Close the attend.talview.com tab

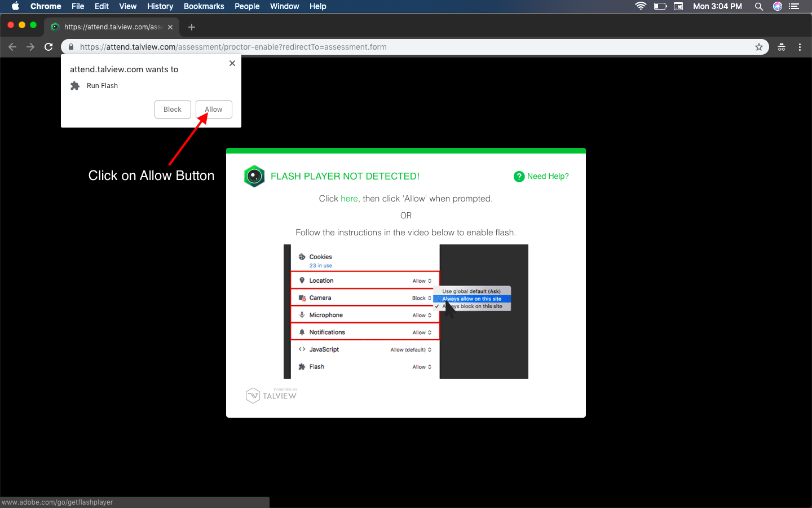[x=170, y=27]
